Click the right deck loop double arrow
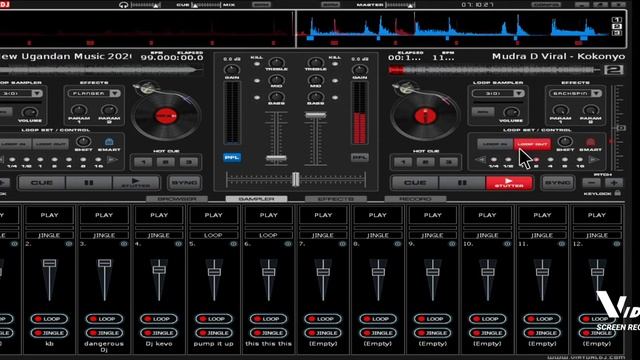The width and height of the screenshot is (640, 360). (593, 160)
